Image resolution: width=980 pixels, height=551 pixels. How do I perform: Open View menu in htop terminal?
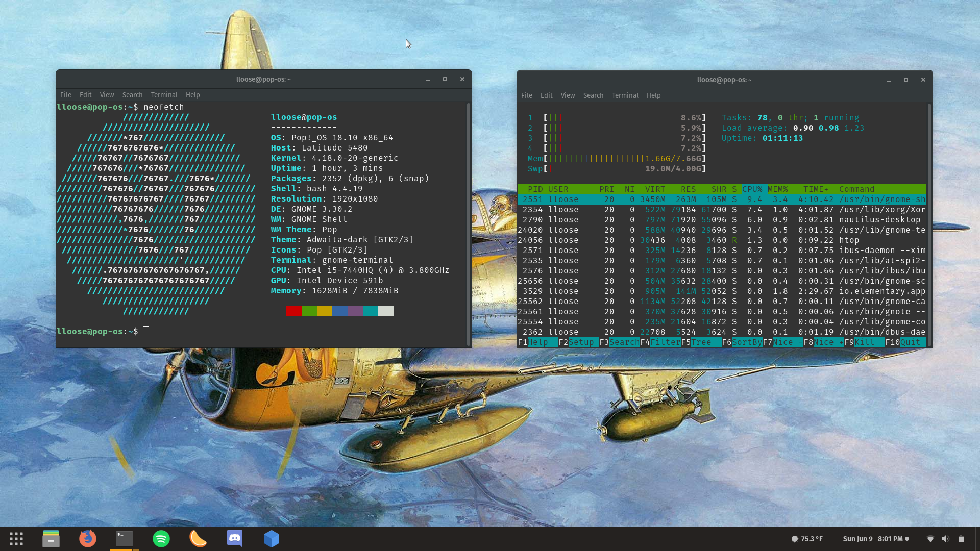tap(568, 95)
